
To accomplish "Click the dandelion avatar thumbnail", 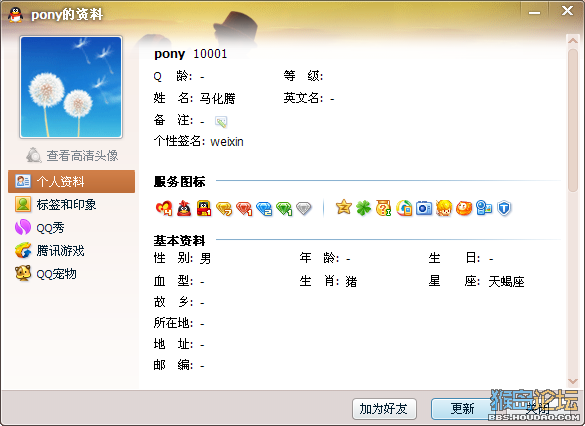I will [x=71, y=87].
